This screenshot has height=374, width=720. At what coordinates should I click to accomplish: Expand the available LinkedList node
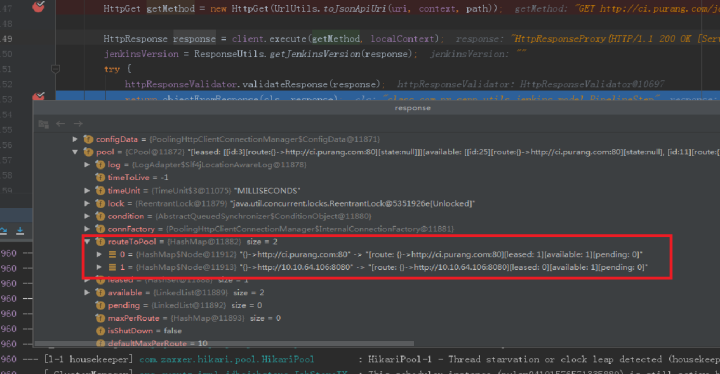click(87, 293)
